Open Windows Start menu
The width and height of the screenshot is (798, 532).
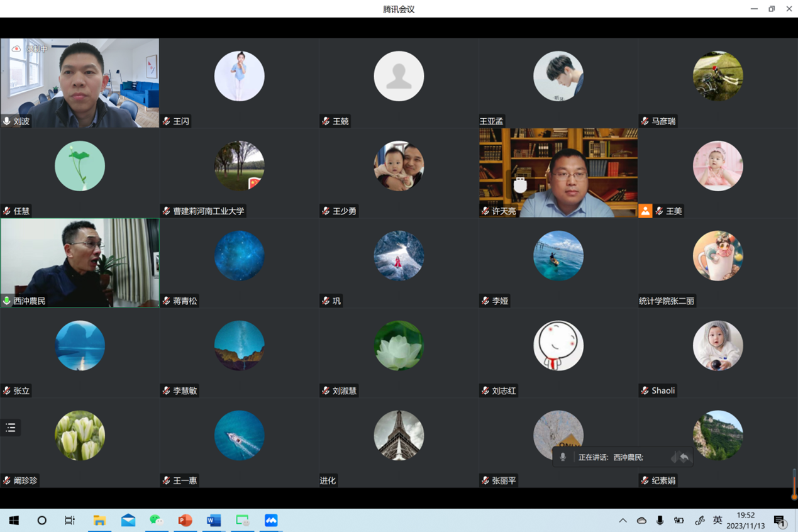point(14,521)
